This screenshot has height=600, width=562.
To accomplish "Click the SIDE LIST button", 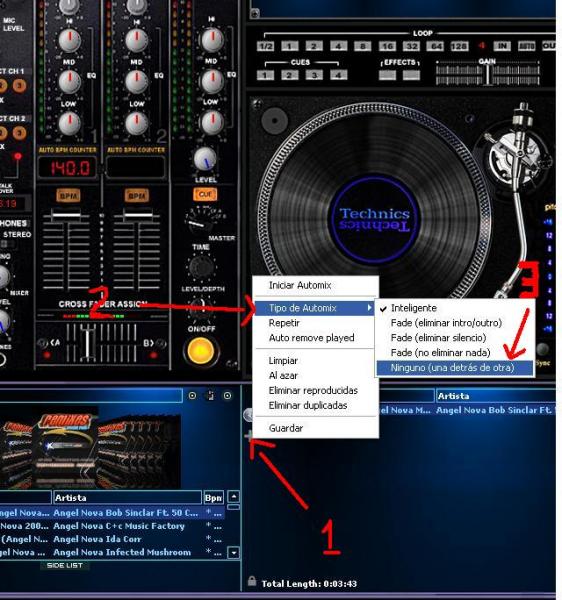I will click(x=64, y=565).
